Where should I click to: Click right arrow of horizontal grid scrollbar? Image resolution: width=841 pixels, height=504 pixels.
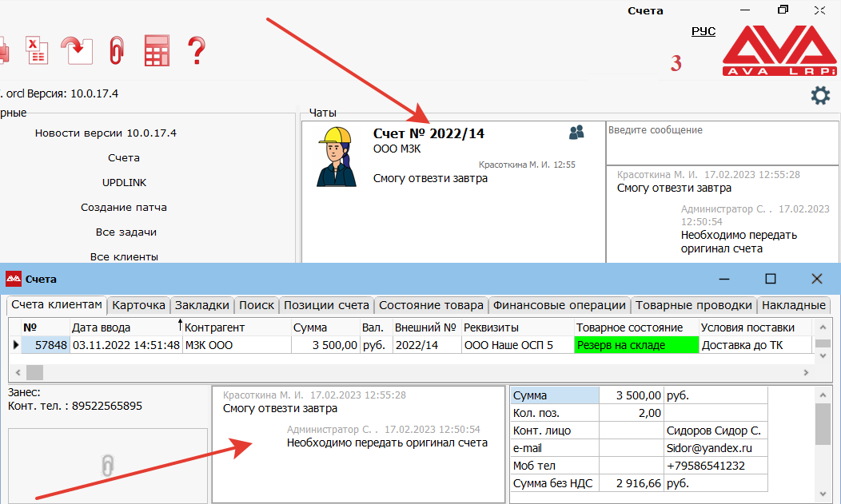[x=806, y=373]
